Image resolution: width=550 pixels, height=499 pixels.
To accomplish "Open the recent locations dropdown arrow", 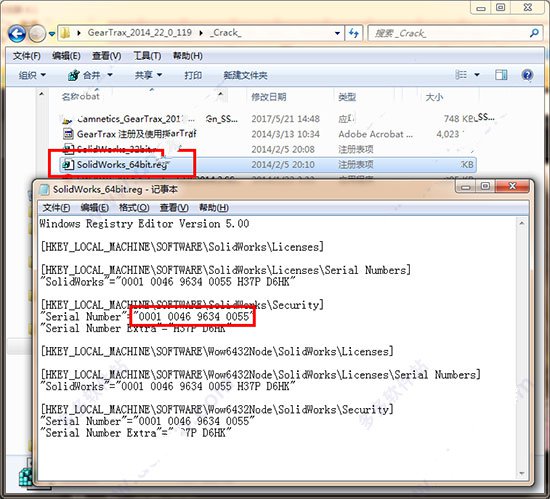I will pyautogui.click(x=52, y=34).
